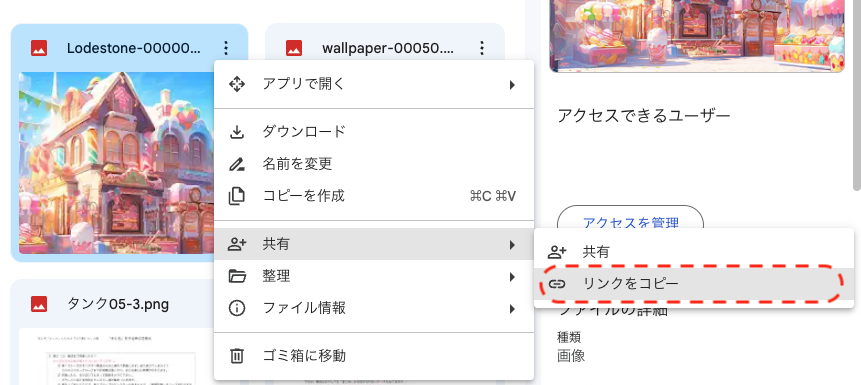Open the タンク05-3.png document thumbnail

tap(117, 356)
